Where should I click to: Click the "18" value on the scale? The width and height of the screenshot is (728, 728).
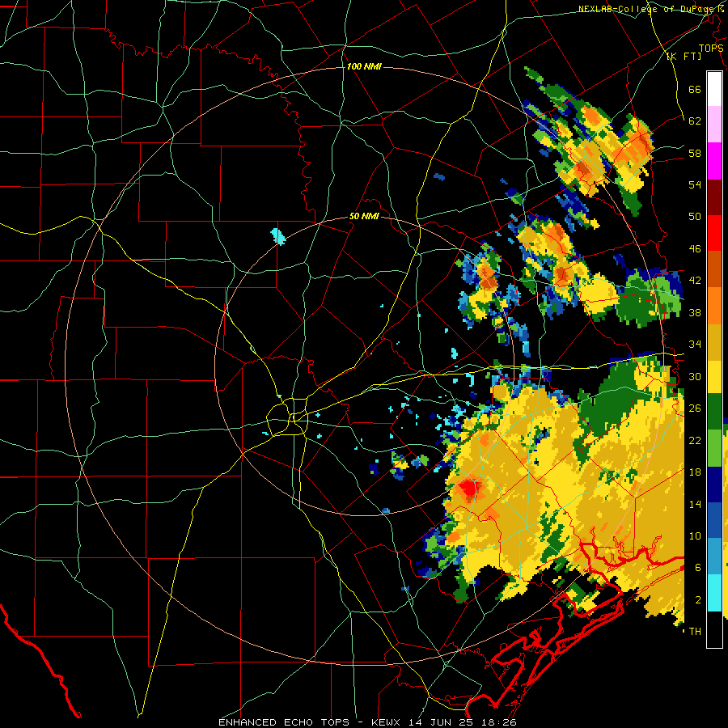695,472
